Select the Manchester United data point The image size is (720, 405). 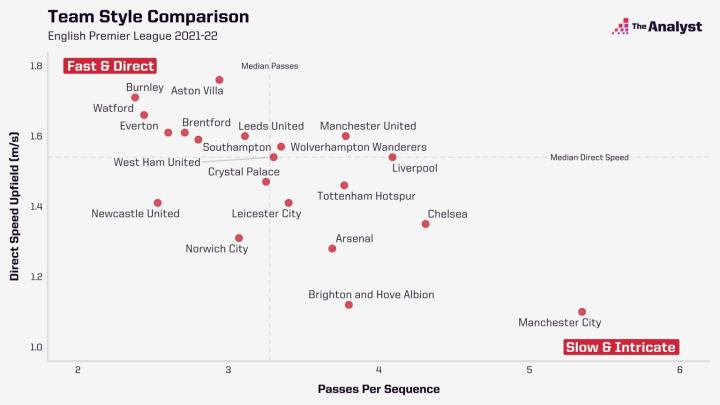[346, 136]
